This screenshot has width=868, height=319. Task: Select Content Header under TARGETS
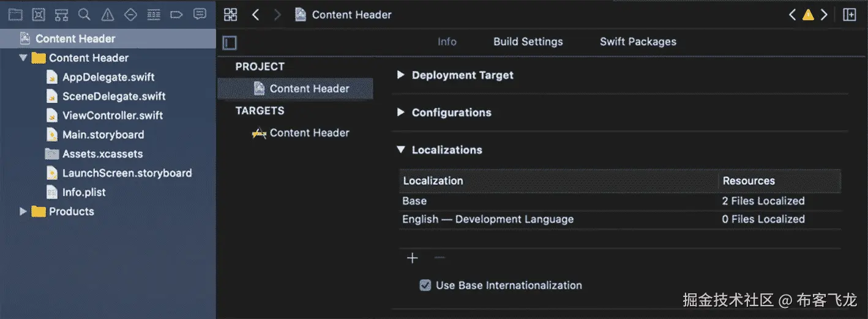309,133
